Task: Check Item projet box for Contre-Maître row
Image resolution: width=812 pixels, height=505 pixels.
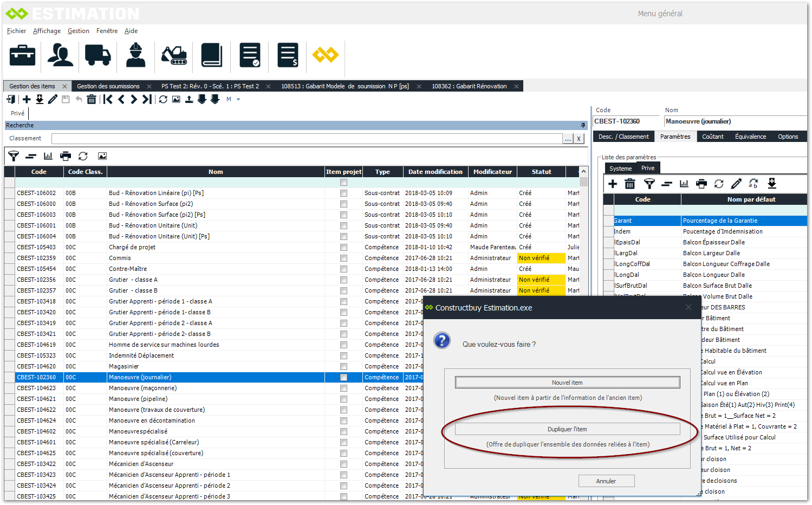Action: [x=343, y=269]
